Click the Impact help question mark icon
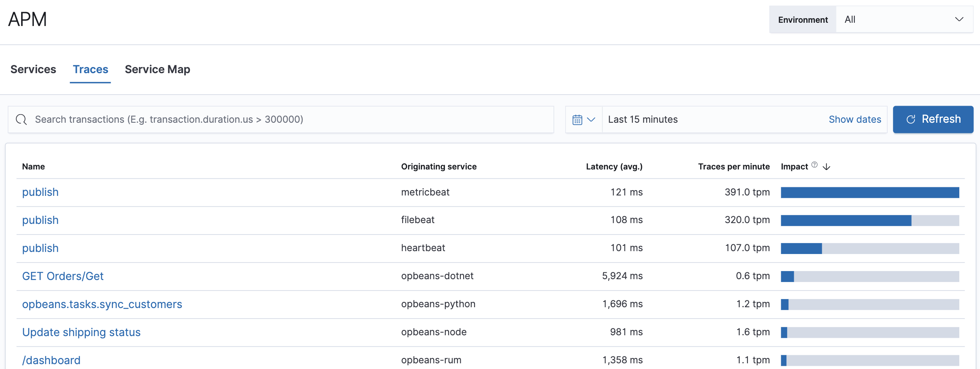The height and width of the screenshot is (369, 980). (x=814, y=164)
